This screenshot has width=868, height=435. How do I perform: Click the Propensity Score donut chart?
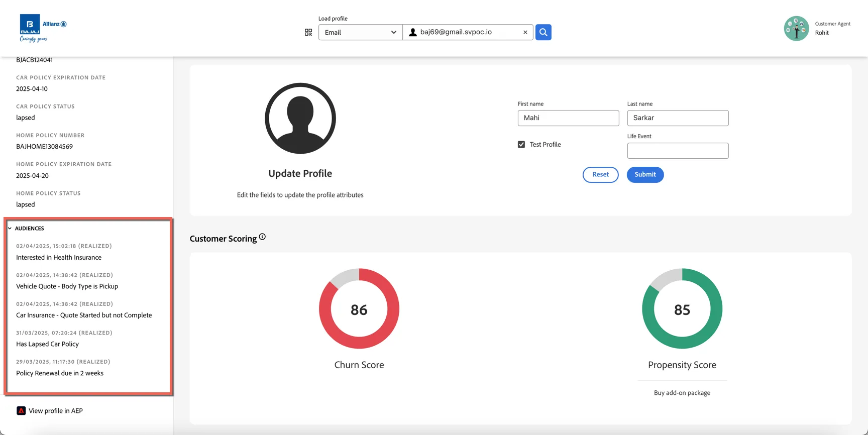click(x=682, y=308)
